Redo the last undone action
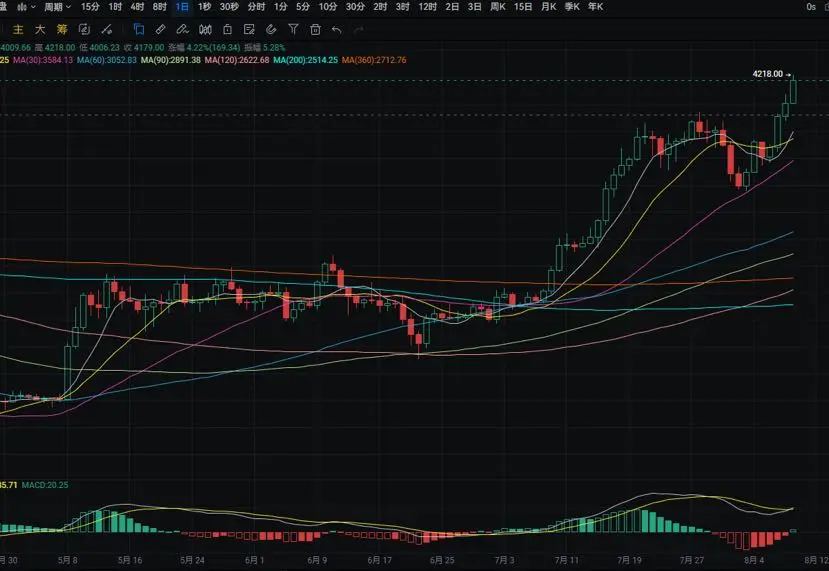Image resolution: width=829 pixels, height=571 pixels. 359,30
